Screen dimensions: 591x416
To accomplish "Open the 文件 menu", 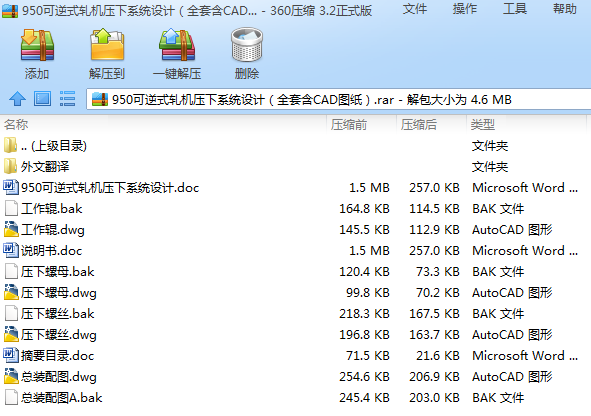I will [x=415, y=9].
